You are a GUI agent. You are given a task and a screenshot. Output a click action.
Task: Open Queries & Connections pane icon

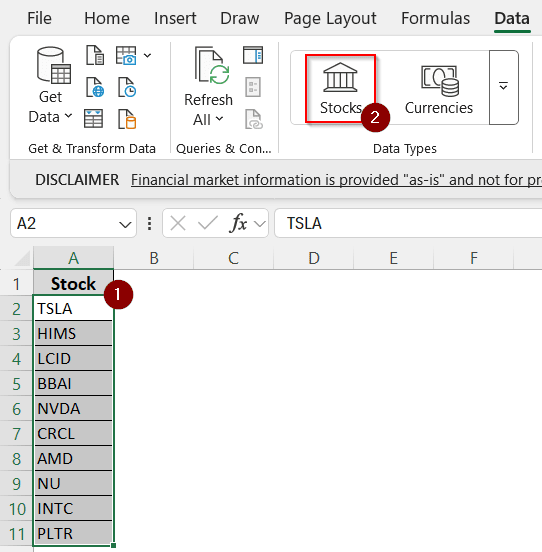(253, 55)
